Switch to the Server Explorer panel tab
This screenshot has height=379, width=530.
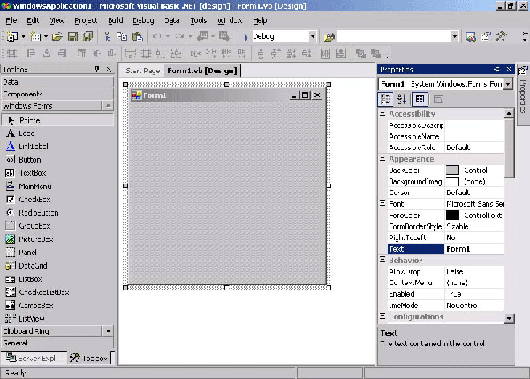[x=33, y=358]
